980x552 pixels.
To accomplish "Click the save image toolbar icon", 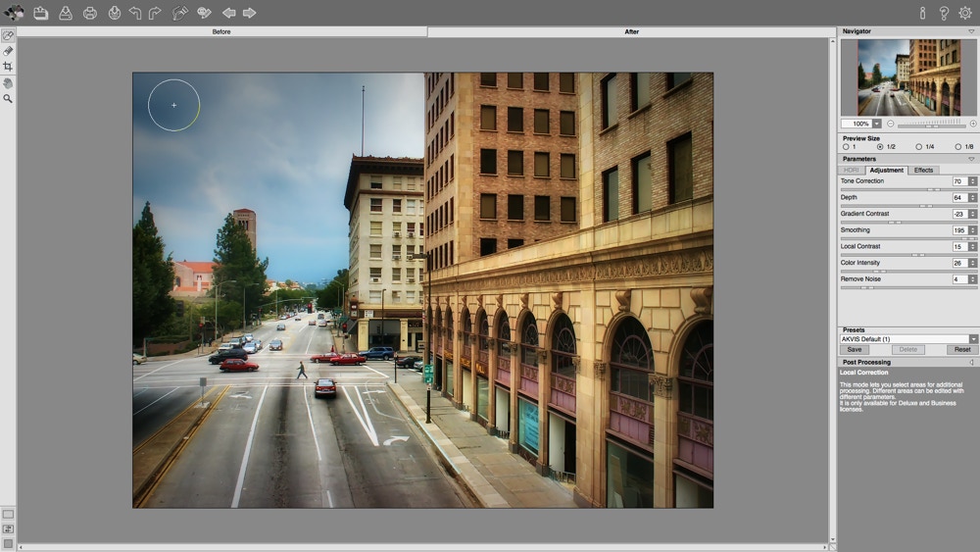I will [65, 13].
